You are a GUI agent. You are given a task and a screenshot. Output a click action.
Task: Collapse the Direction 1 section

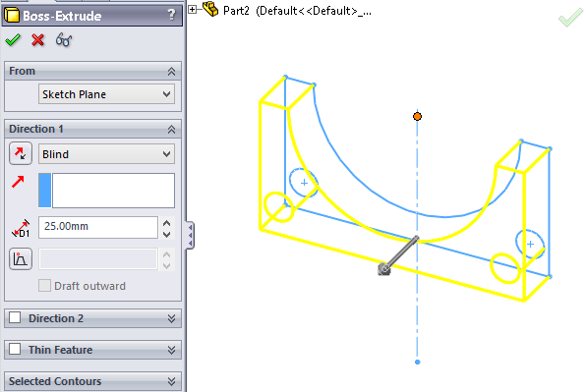click(x=171, y=129)
